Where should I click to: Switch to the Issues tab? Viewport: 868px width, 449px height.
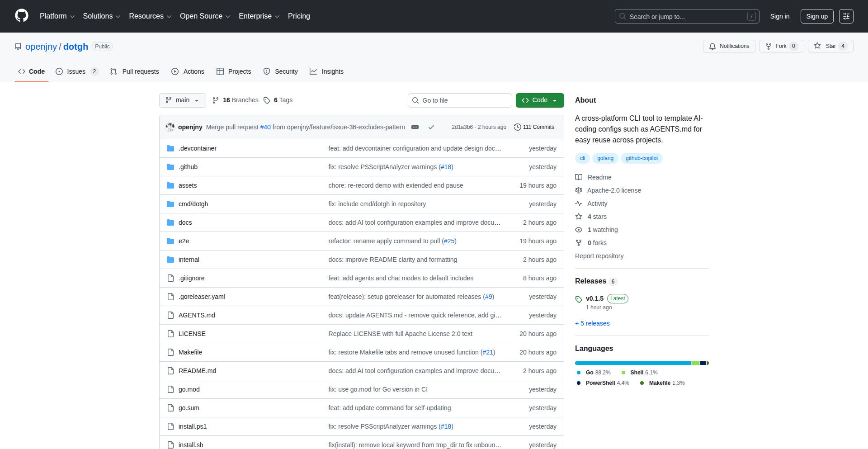point(76,71)
